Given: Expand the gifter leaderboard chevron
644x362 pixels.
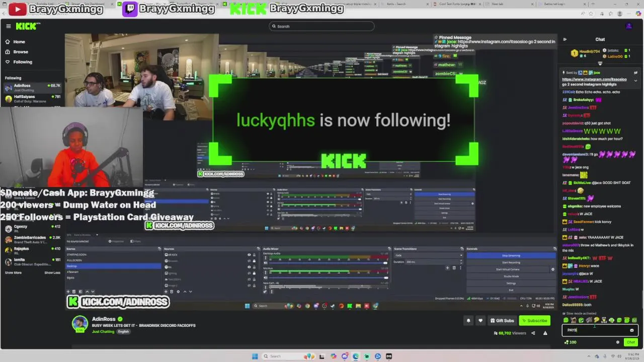Looking at the screenshot, I should pos(600,63).
